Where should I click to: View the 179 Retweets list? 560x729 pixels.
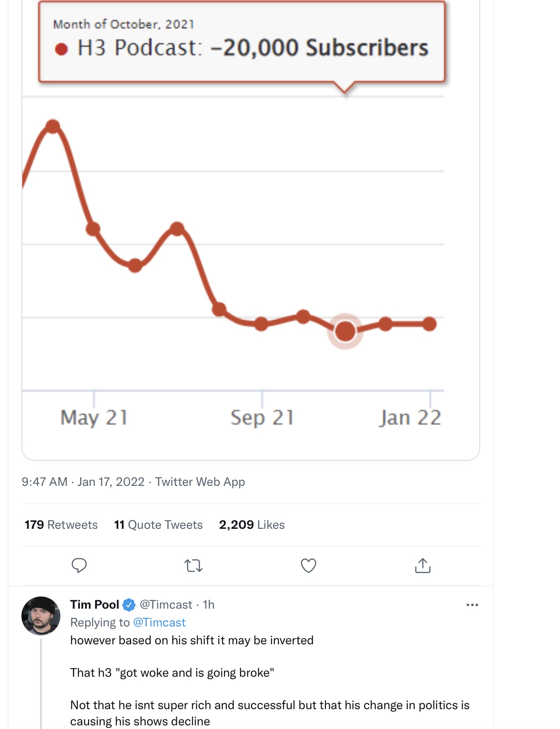(x=61, y=525)
